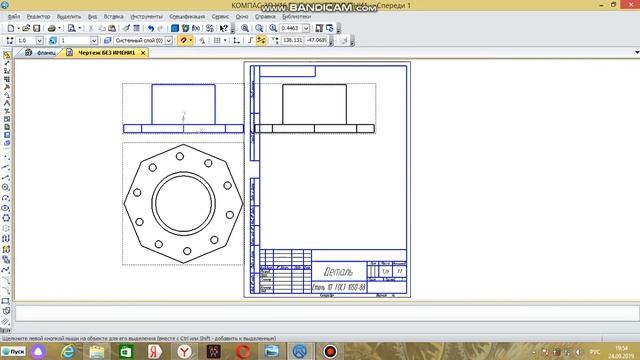Click the zoom in magnifier icon
Screen dimensions: 640x360
pos(244,28)
